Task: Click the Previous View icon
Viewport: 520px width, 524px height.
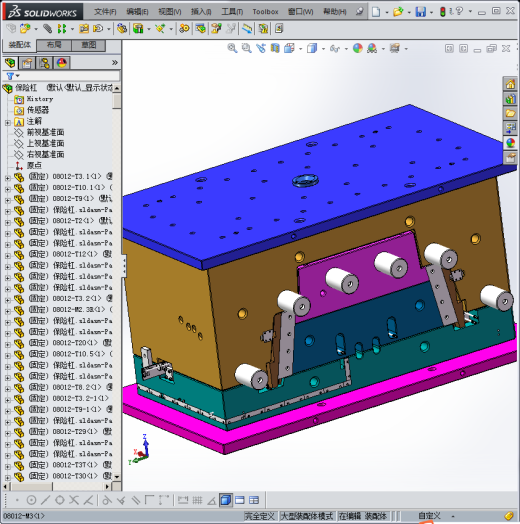Action: click(x=261, y=48)
